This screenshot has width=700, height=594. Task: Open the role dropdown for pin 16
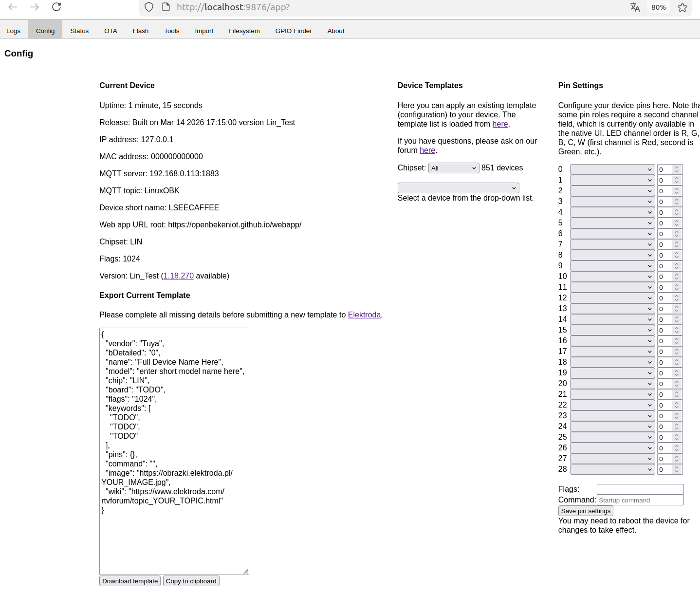tap(612, 340)
